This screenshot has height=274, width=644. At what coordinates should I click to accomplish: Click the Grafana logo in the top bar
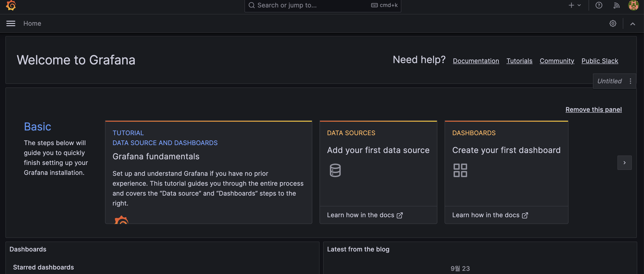pyautogui.click(x=11, y=5)
